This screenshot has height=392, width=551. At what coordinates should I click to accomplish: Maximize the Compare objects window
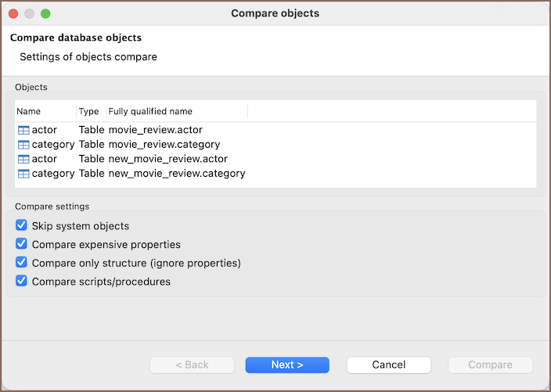click(45, 13)
